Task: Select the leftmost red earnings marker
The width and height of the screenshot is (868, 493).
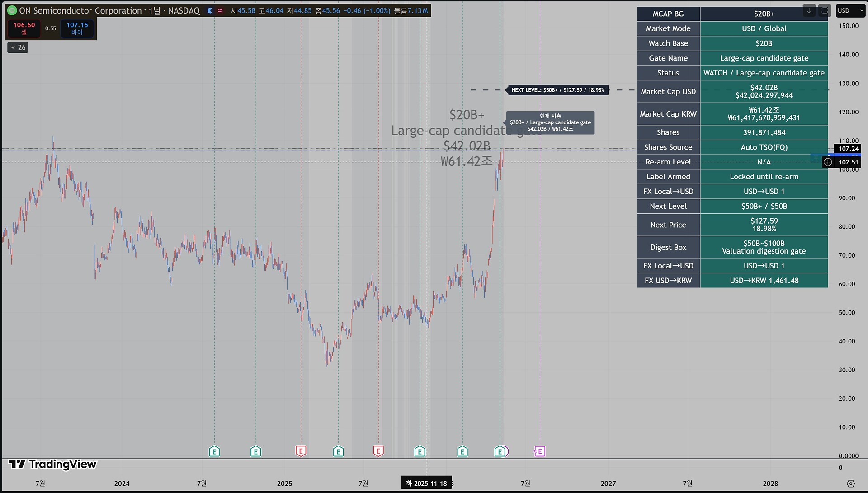Action: [301, 451]
